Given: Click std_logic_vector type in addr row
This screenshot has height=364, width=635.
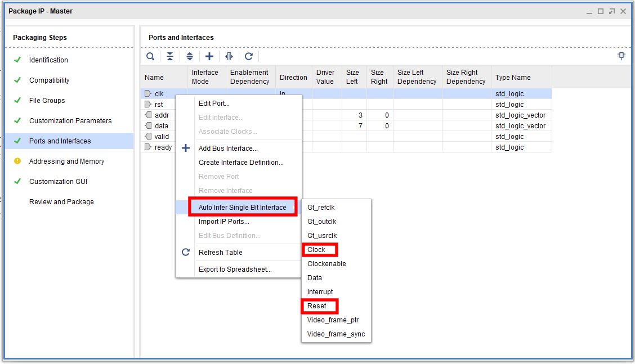Looking at the screenshot, I should click(520, 115).
